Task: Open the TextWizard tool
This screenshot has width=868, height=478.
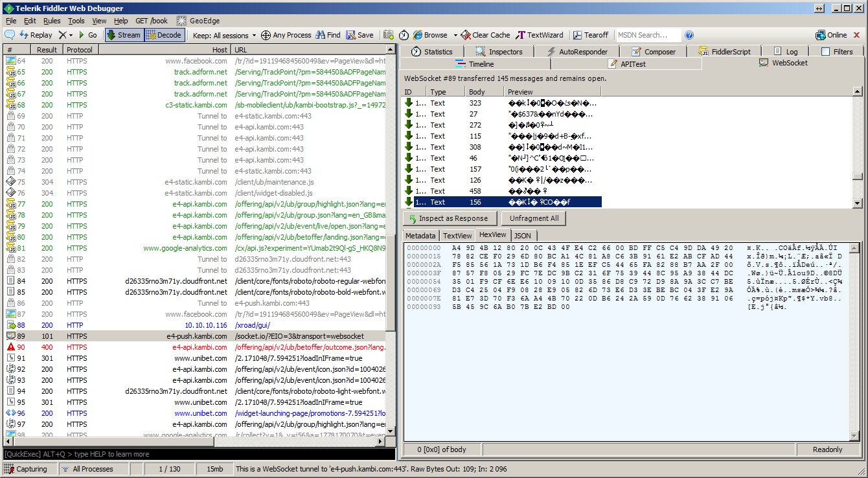Action: click(540, 35)
